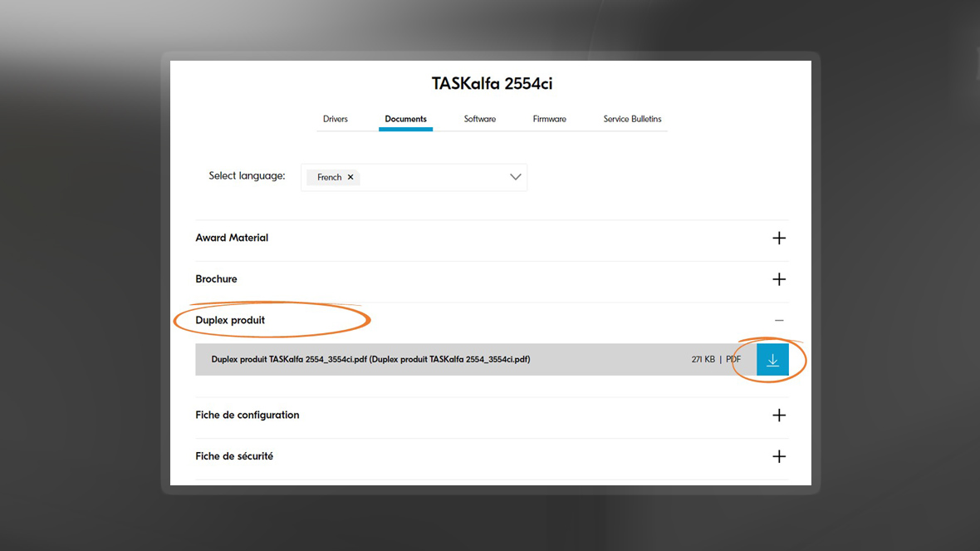Expand the Award Material section heading
This screenshot has width=980, height=551.
tap(232, 238)
